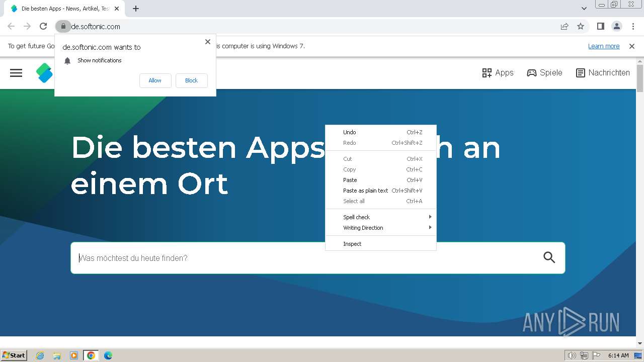Follow the Learn more link

tap(604, 46)
